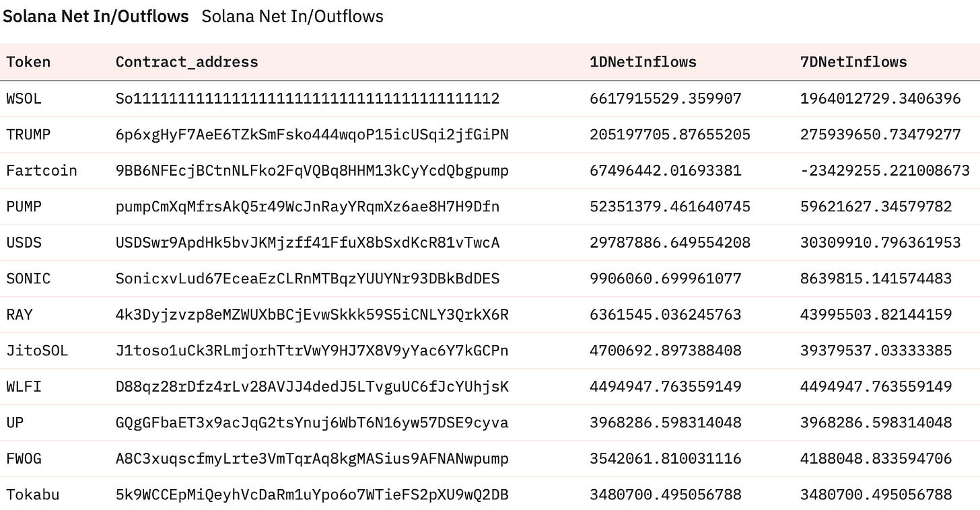The image size is (980, 510).
Task: Select UP contract address starting GQgGFbaET
Action: [312, 423]
